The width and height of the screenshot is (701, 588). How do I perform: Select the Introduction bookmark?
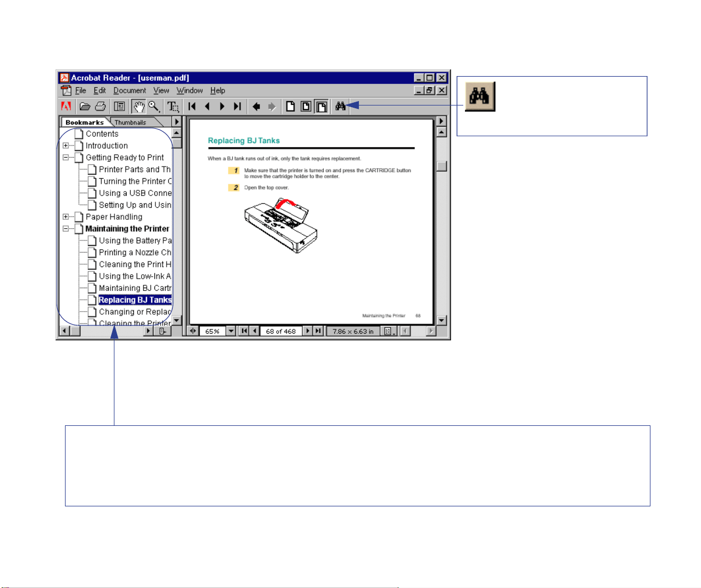[x=107, y=145]
